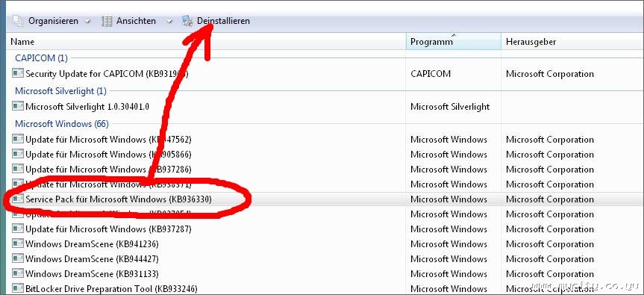Click icon beside Windows DreamScene KB941236

pyautogui.click(x=18, y=243)
